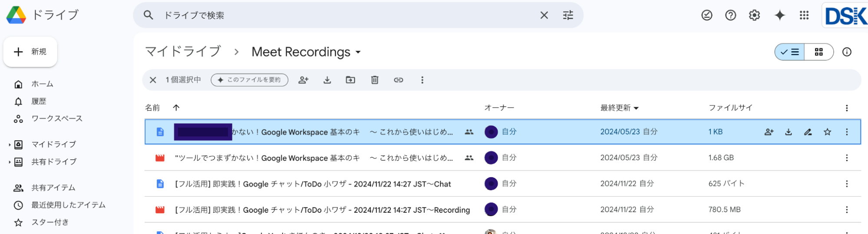Click the Google Drive logo
Viewport: 868px width, 234px height.
(17, 15)
